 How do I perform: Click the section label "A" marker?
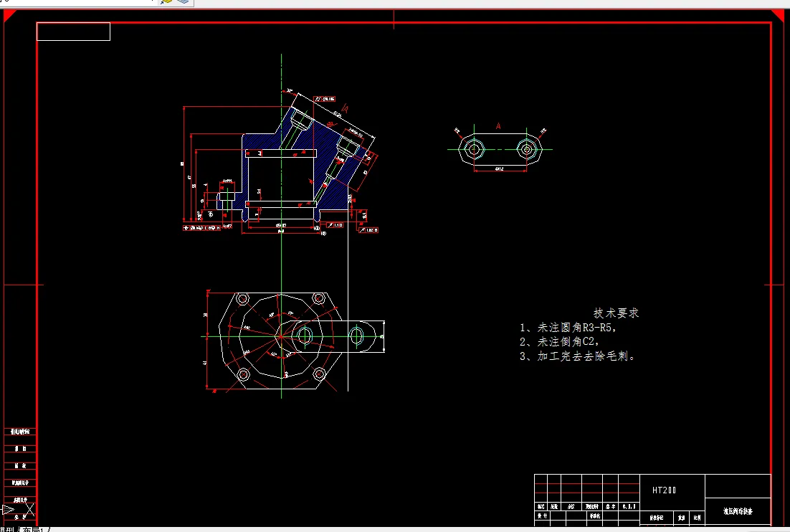(x=498, y=125)
